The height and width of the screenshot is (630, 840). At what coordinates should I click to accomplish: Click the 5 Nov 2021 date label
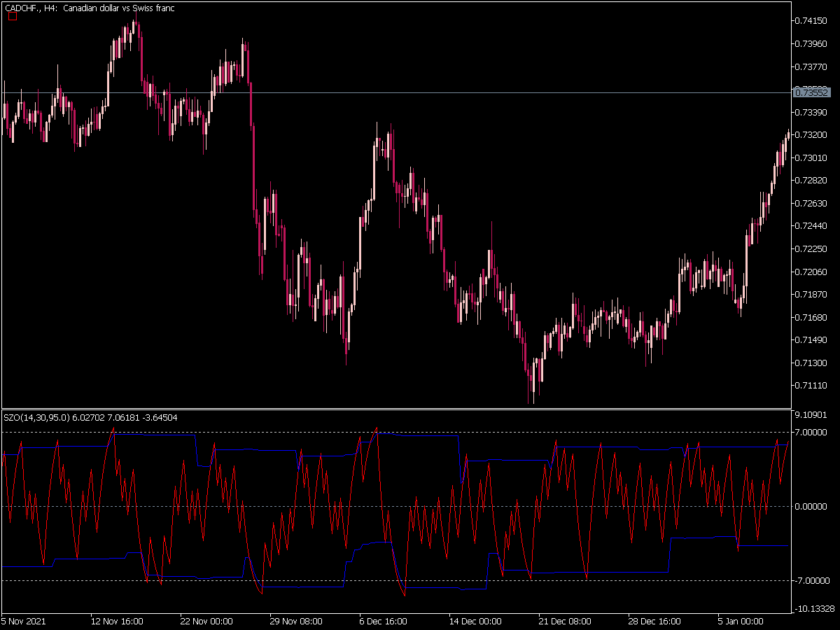pyautogui.click(x=22, y=621)
